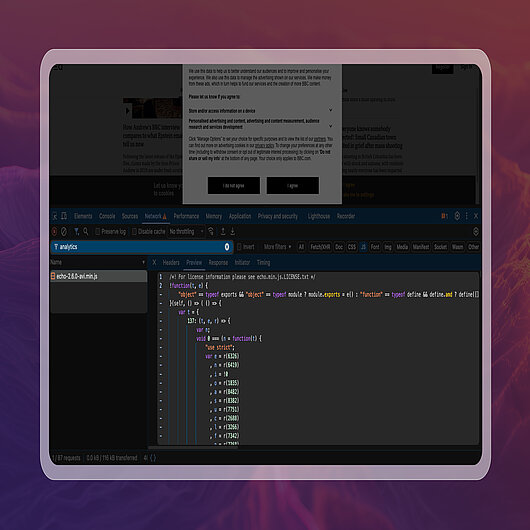Open the DevTools issues counter
Screen dimensions: 530x530
tap(444, 216)
